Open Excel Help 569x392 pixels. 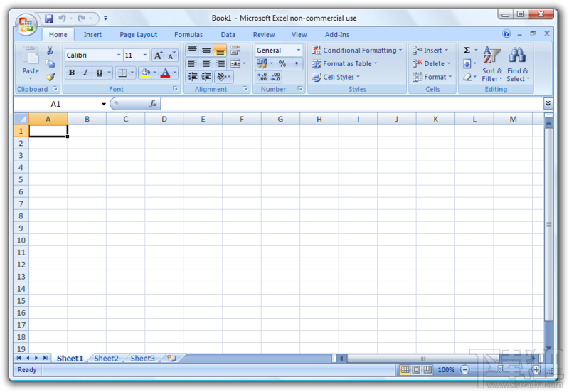pos(506,33)
